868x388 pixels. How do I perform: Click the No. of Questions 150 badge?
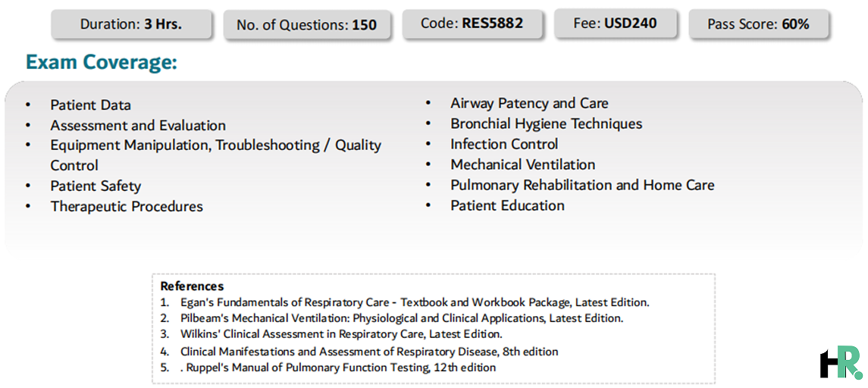click(x=306, y=25)
